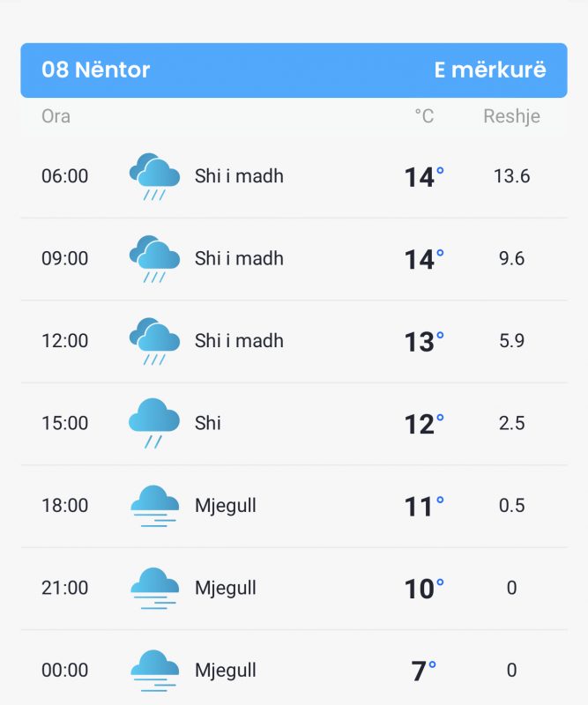The width and height of the screenshot is (588, 705).
Task: Click the heavy rain icon at 12:00
Action: pyautogui.click(x=154, y=341)
